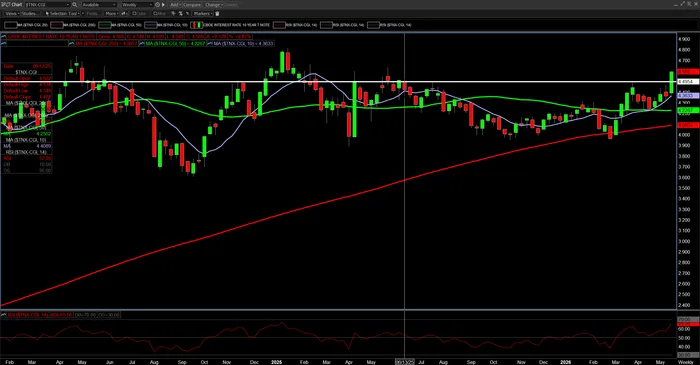This screenshot has height=365, width=700.
Task: Click the 2026 label on time axis
Action: point(565,362)
